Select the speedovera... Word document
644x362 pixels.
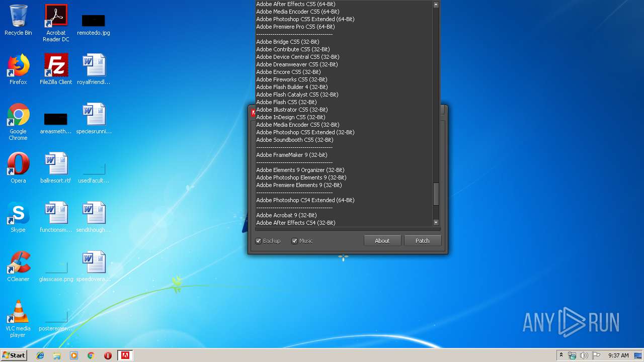(x=94, y=266)
